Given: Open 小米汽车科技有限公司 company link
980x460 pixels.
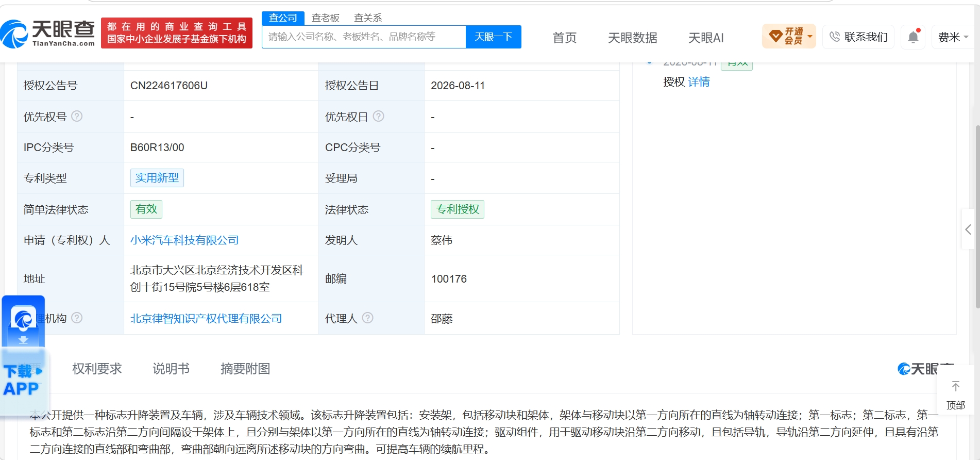Looking at the screenshot, I should pos(184,240).
